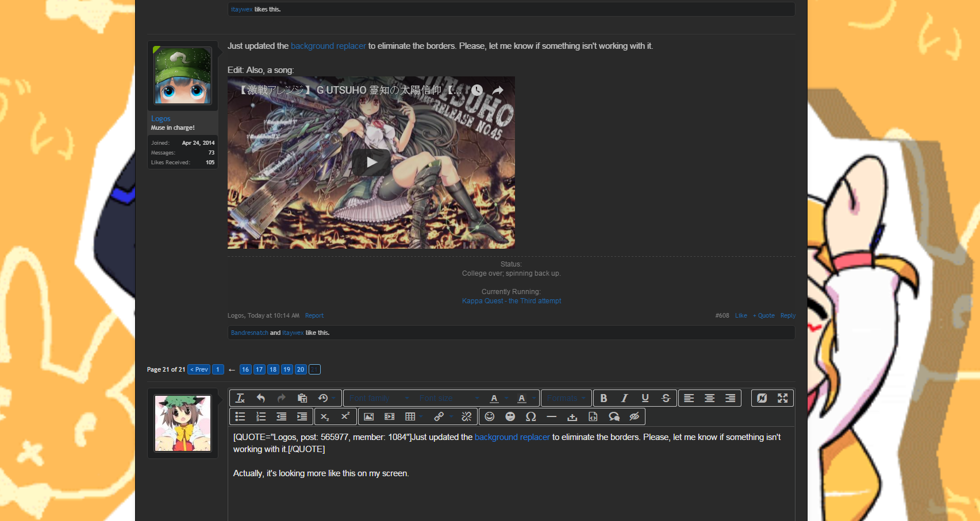This screenshot has width=980, height=521.
Task: Click the indent icon
Action: (302, 416)
